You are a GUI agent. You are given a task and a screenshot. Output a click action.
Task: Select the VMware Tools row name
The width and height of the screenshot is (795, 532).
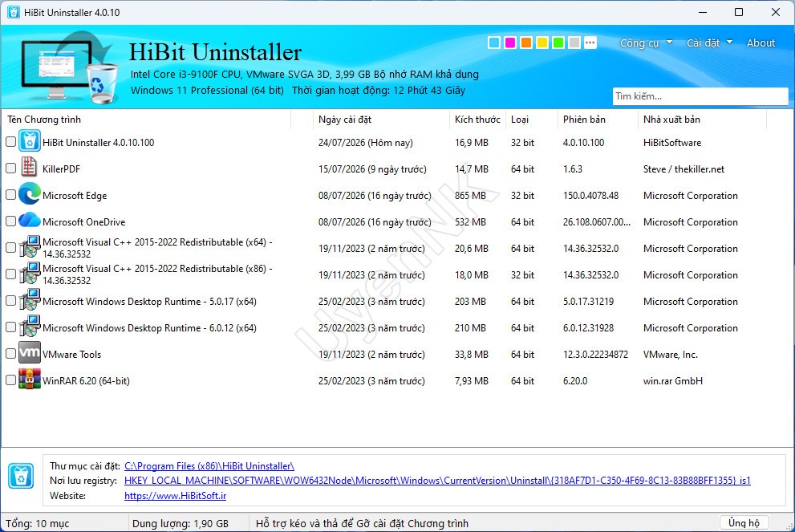pos(71,354)
